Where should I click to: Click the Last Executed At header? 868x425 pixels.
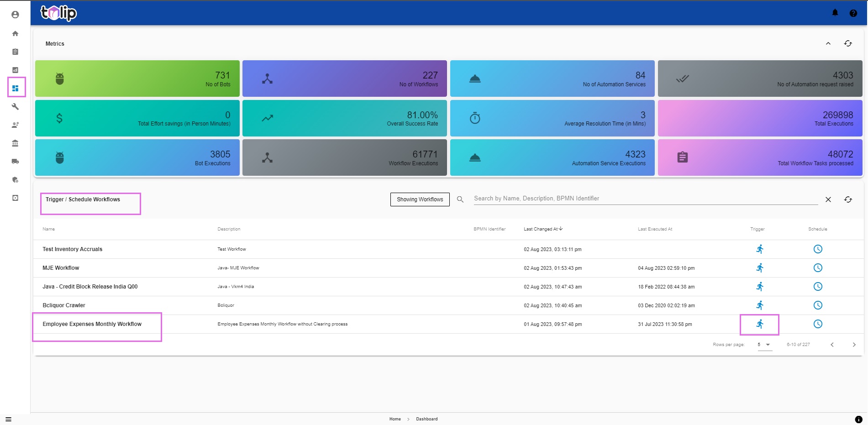click(x=655, y=229)
